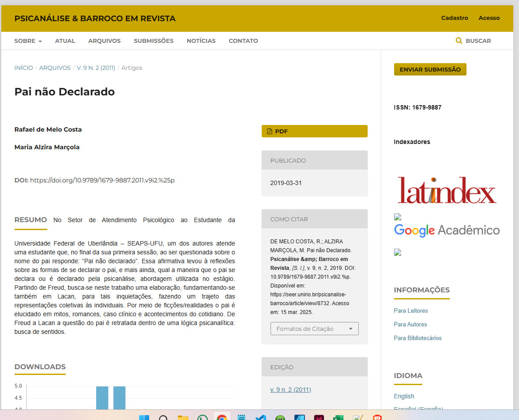This screenshot has height=420, width=519.
Task: Click the ISSN: 1679-9887 text
Action: (417, 107)
